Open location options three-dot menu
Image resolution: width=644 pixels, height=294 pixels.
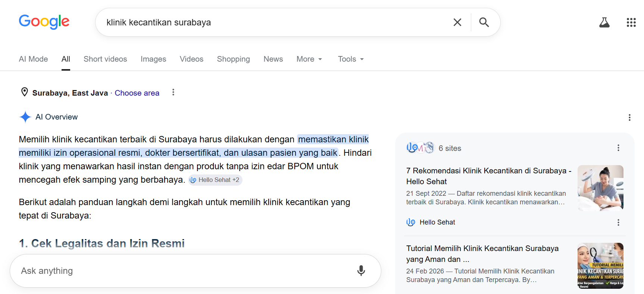point(173,92)
